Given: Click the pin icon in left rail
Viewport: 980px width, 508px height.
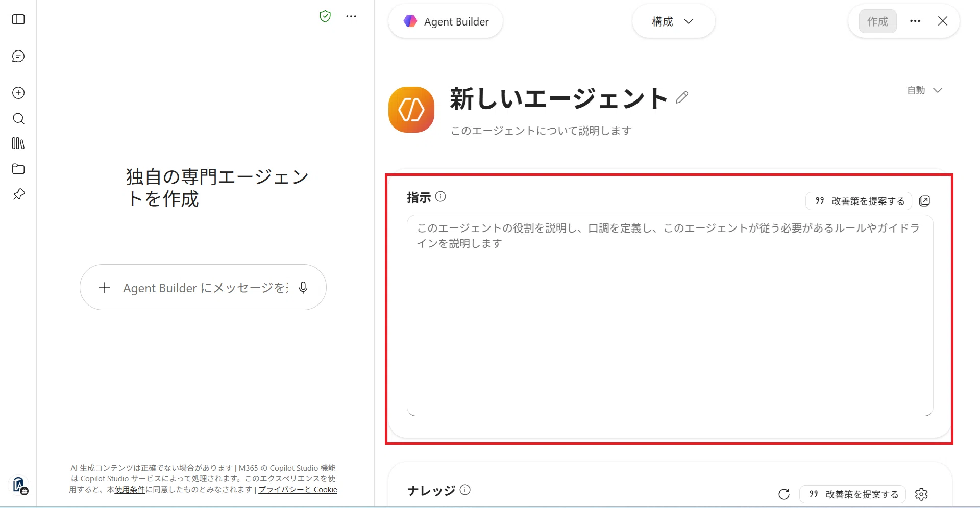Looking at the screenshot, I should [x=18, y=194].
